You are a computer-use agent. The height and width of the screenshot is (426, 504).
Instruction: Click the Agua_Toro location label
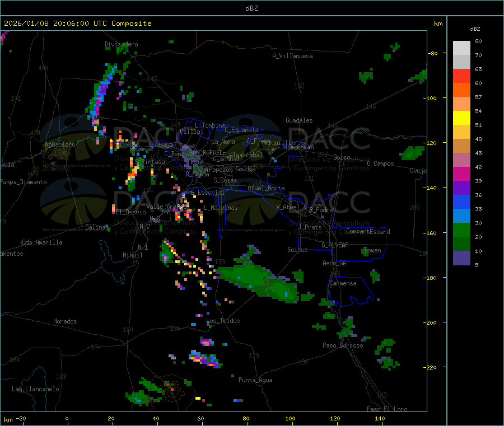pos(60,144)
